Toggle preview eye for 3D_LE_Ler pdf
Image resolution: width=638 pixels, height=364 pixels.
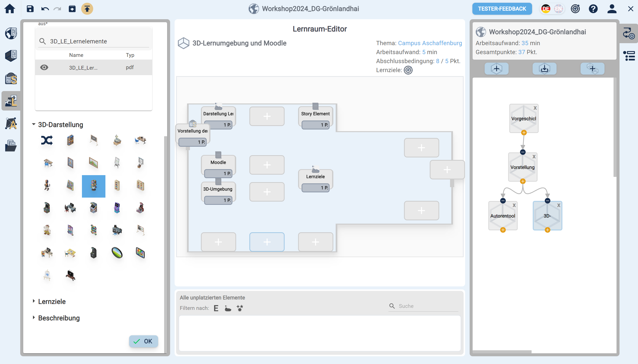tap(44, 68)
